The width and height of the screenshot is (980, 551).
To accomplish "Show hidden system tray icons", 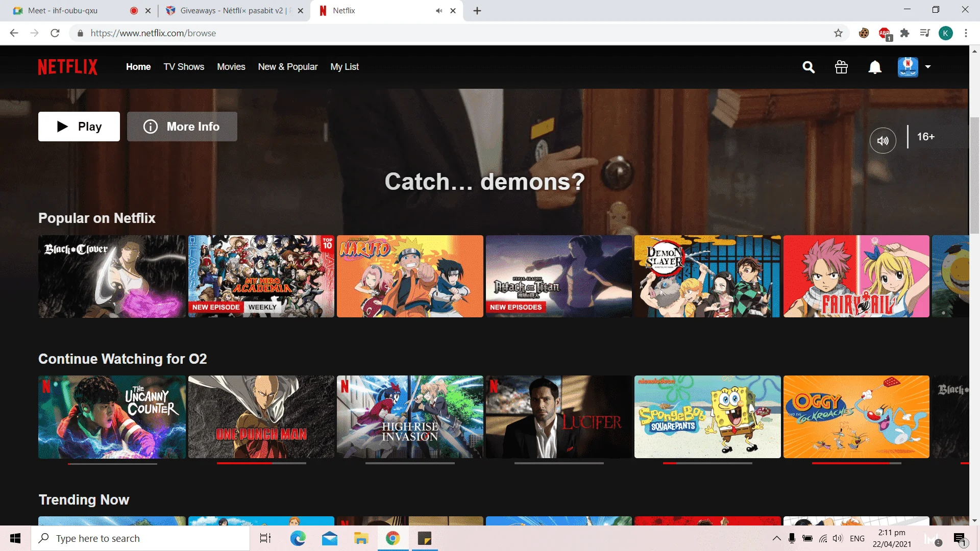I will pos(776,538).
